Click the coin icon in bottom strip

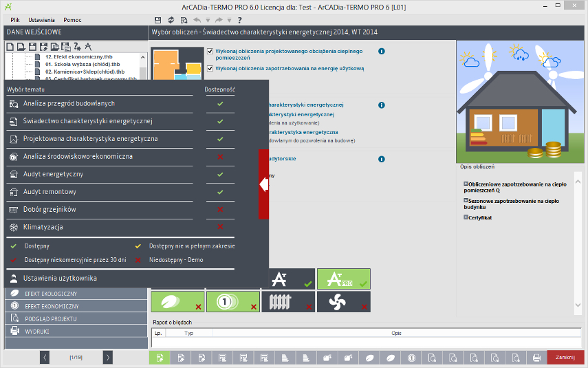click(x=411, y=358)
